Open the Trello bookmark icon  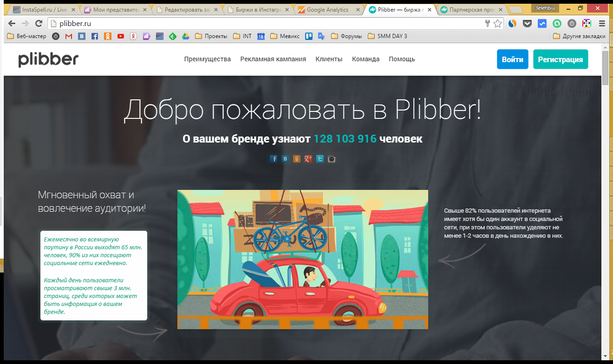click(308, 36)
